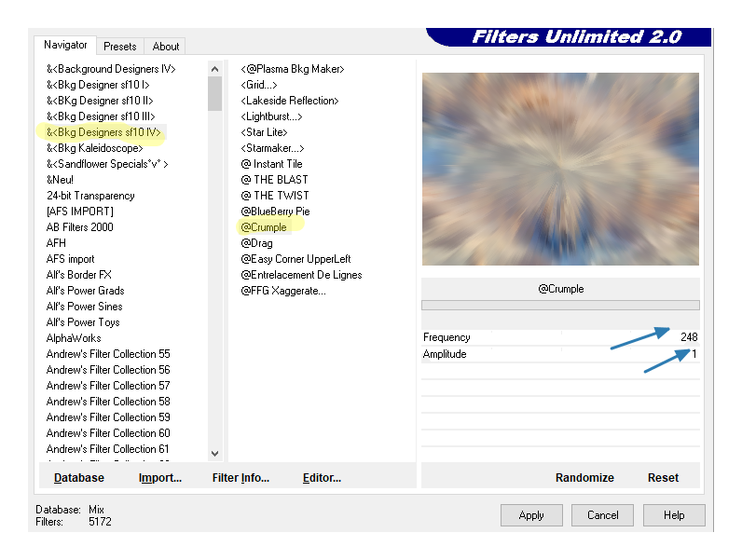Select AlphaWorks category

click(74, 338)
